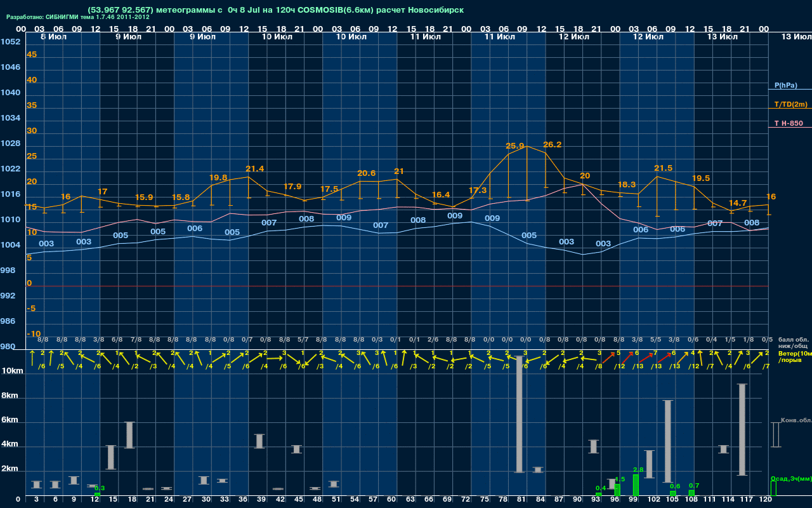Image resolution: width=812 pixels, height=508 pixels.
Task: Click the 17.9 temperature label
Action: coord(292,187)
